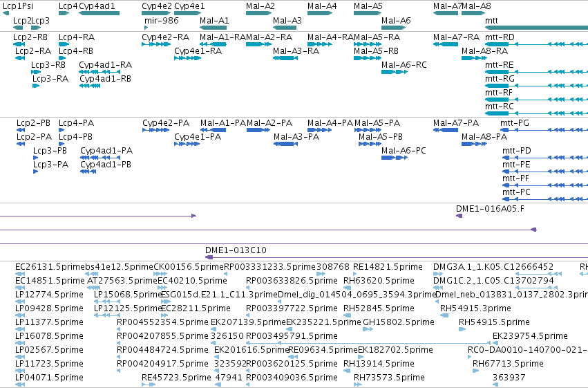Click the Mal-A5-PB protein label
588x388 pixels.
(381, 137)
